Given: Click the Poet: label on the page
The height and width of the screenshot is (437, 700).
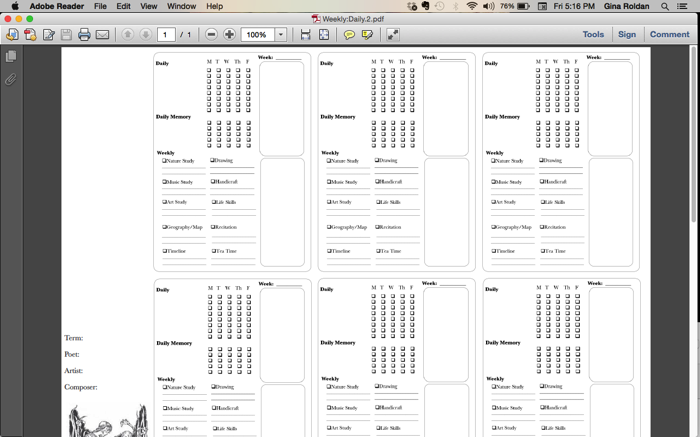Looking at the screenshot, I should [x=72, y=354].
